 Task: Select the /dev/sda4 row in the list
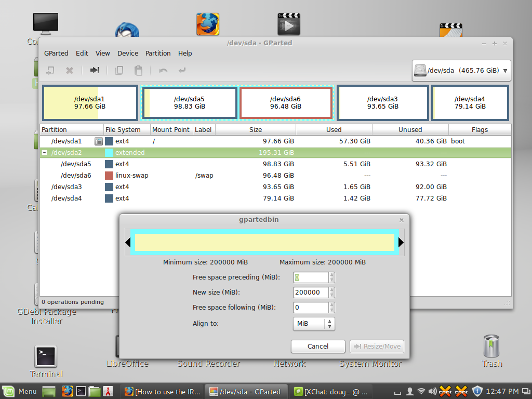(x=275, y=198)
